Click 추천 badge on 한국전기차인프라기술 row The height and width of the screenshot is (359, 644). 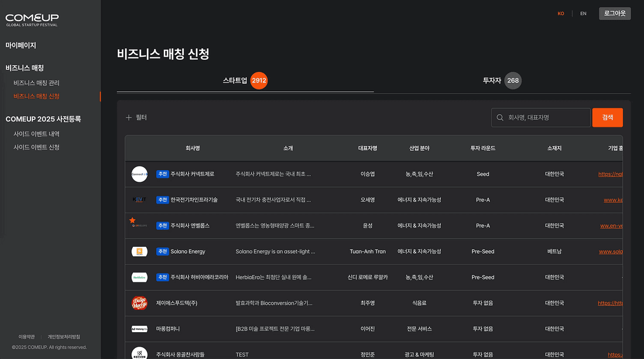point(162,200)
